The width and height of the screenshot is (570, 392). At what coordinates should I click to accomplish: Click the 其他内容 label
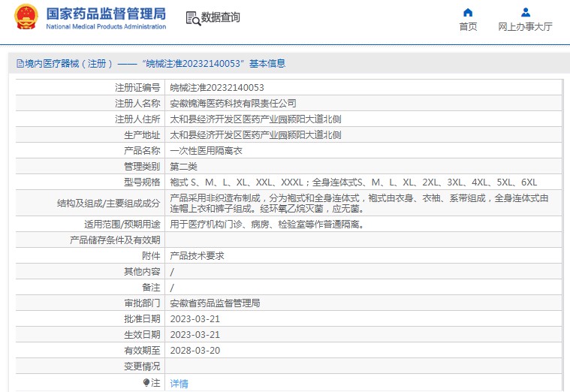tap(142, 272)
